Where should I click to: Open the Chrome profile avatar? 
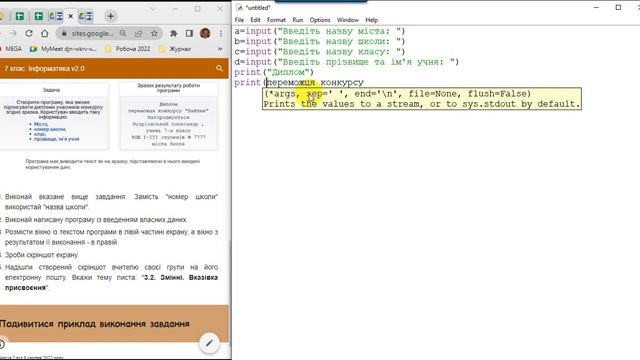205,33
